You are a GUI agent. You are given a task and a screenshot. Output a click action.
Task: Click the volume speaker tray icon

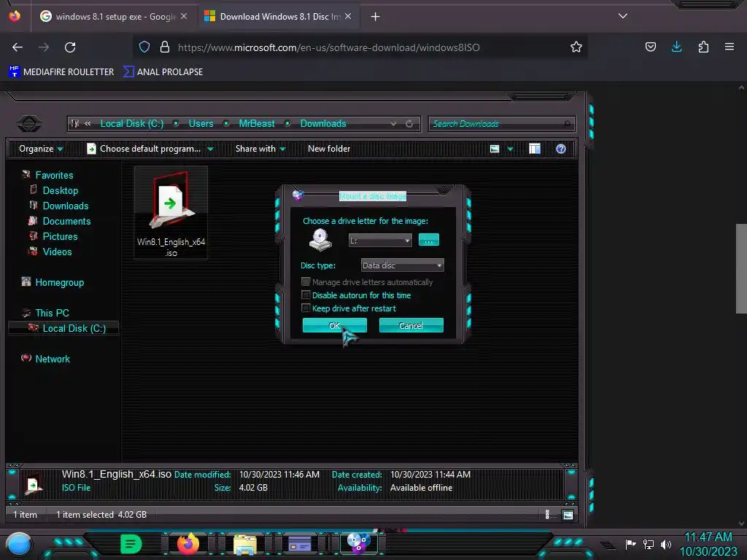[666, 544]
